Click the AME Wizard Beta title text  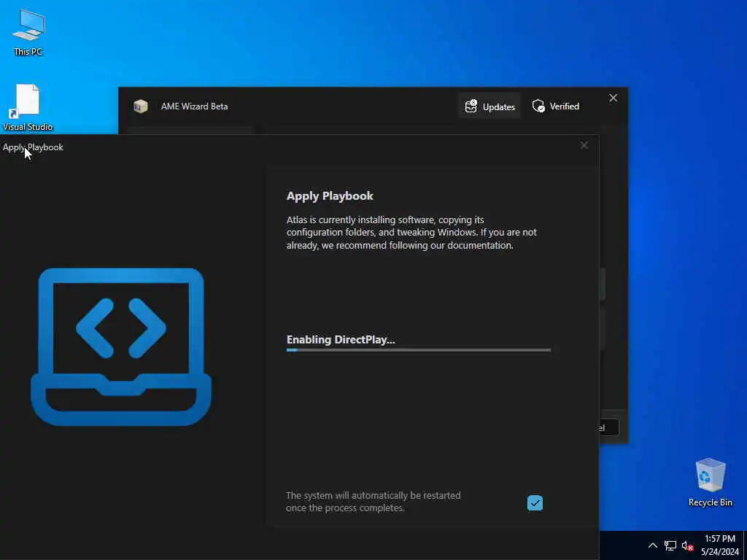tap(194, 106)
